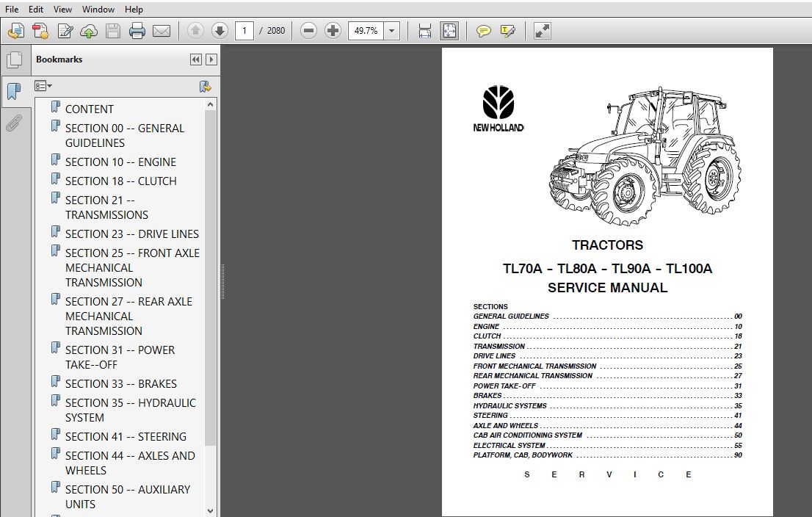Click the "ELECTRICAL SYSTEM" line in the page contents

click(x=607, y=446)
